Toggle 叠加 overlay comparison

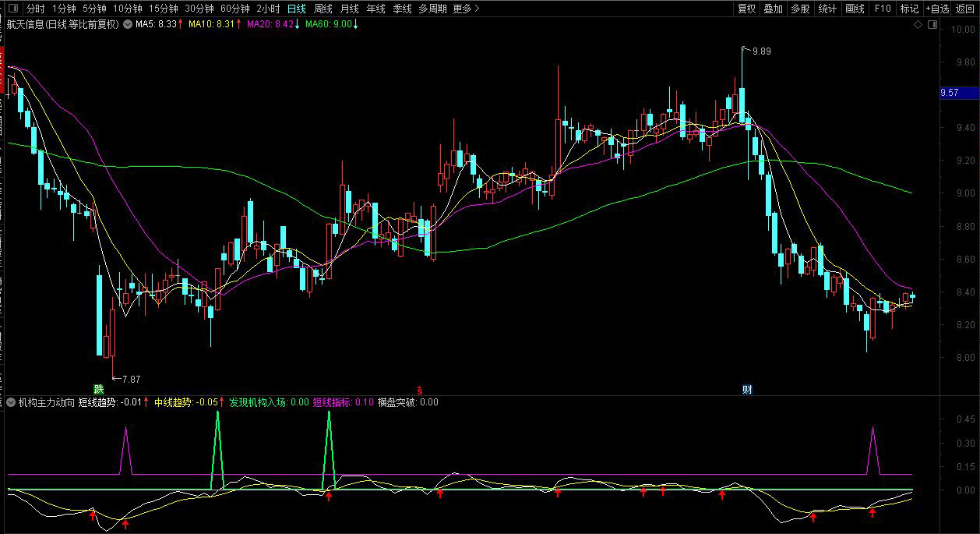[x=773, y=9]
